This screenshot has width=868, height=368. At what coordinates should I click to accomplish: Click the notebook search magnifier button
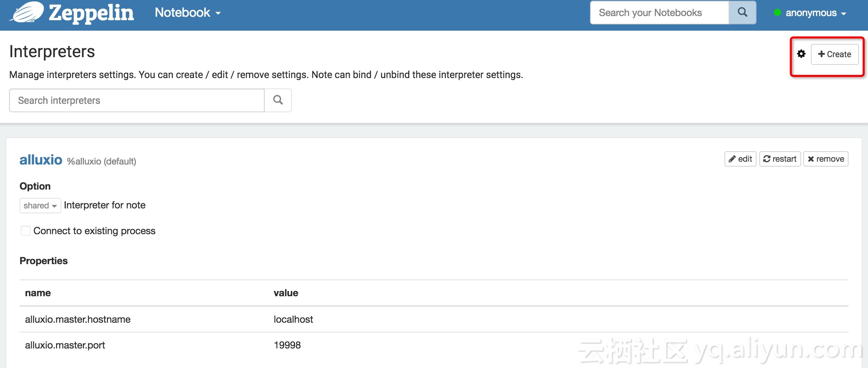click(742, 13)
